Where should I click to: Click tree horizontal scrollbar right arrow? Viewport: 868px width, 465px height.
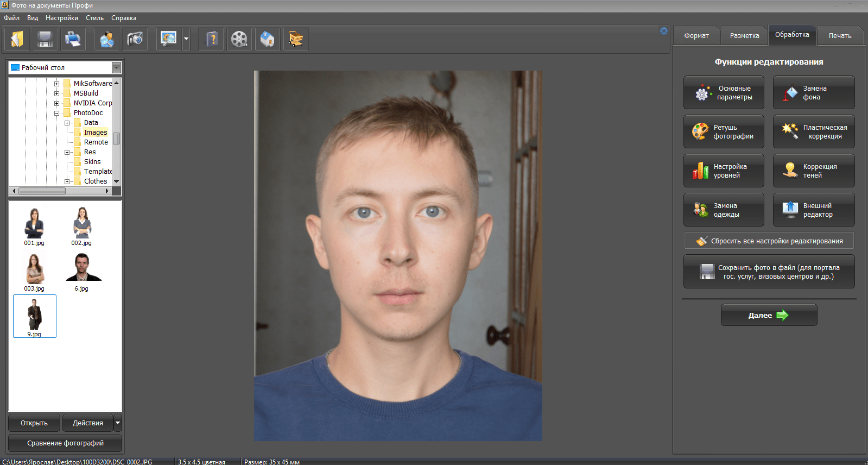107,191
